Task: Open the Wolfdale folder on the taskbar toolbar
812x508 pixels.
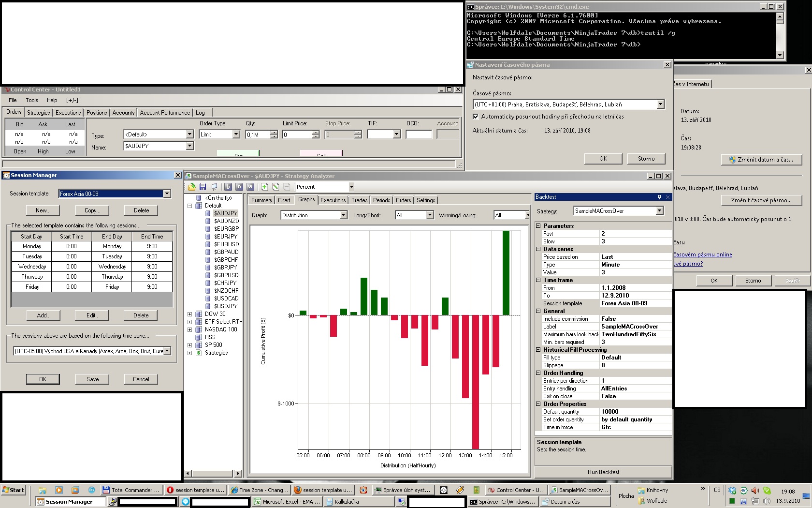Action: 652,501
